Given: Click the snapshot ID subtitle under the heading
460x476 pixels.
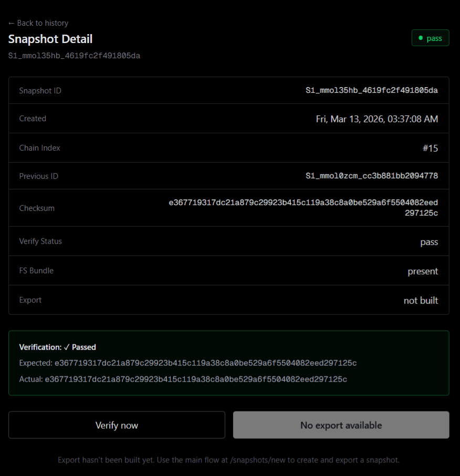Looking at the screenshot, I should pos(74,55).
